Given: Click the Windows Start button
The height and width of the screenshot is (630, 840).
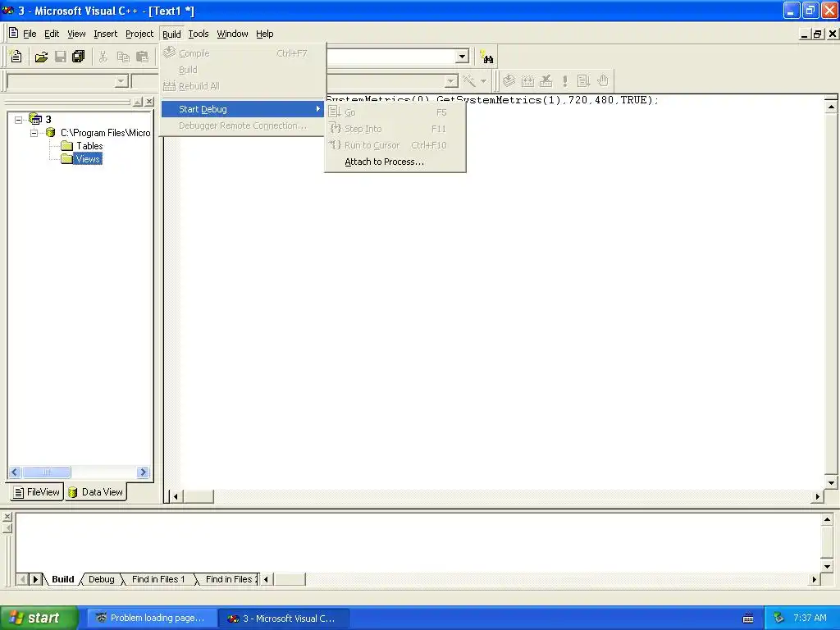Looking at the screenshot, I should coord(39,618).
